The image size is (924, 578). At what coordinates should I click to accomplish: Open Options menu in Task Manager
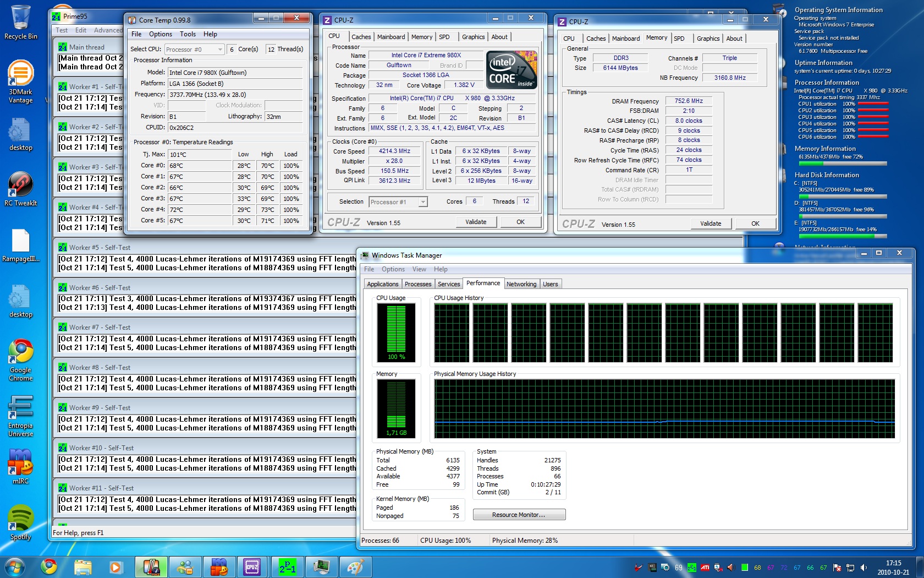393,269
